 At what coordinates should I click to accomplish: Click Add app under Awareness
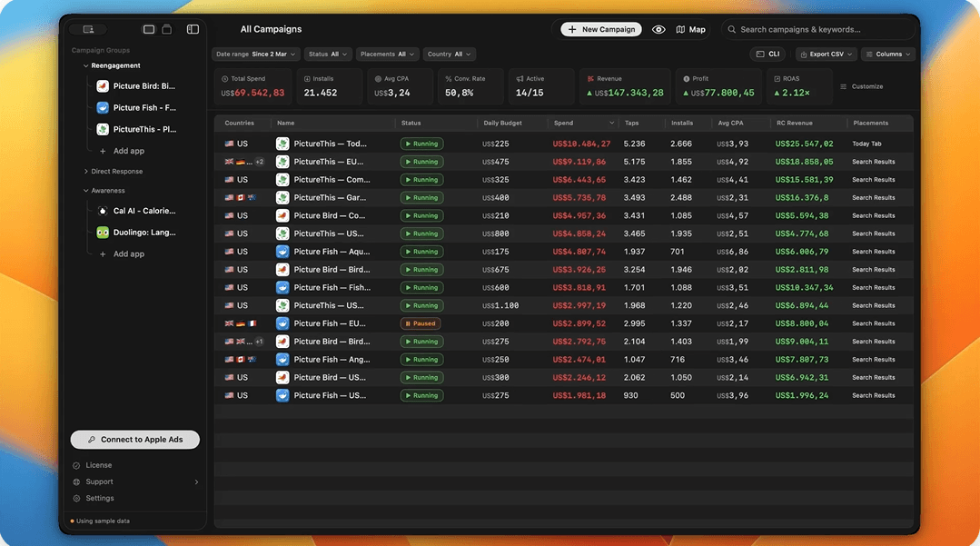(122, 254)
